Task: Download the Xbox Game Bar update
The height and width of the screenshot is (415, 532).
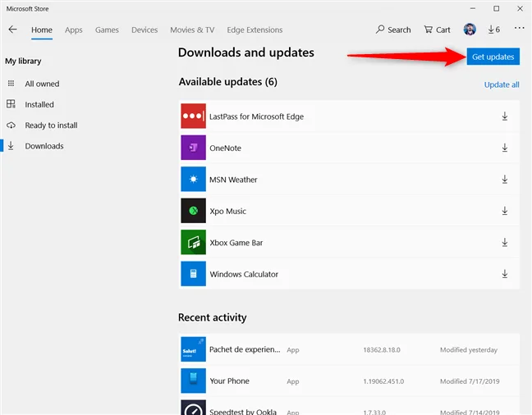Action: [505, 243]
